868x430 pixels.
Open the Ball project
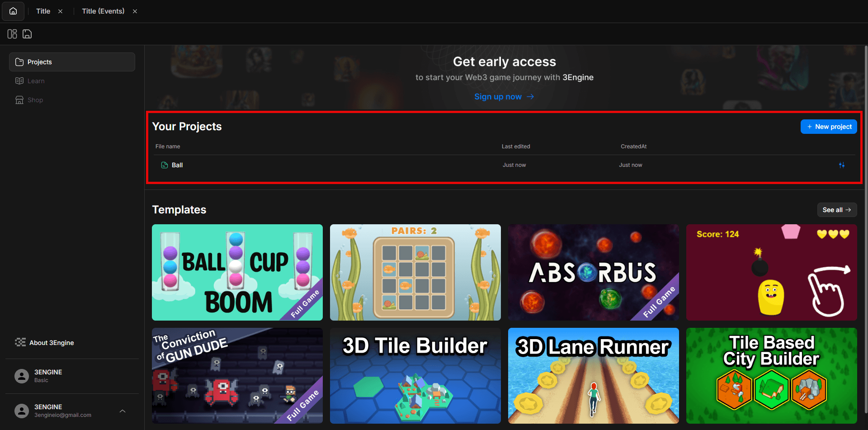pos(177,165)
